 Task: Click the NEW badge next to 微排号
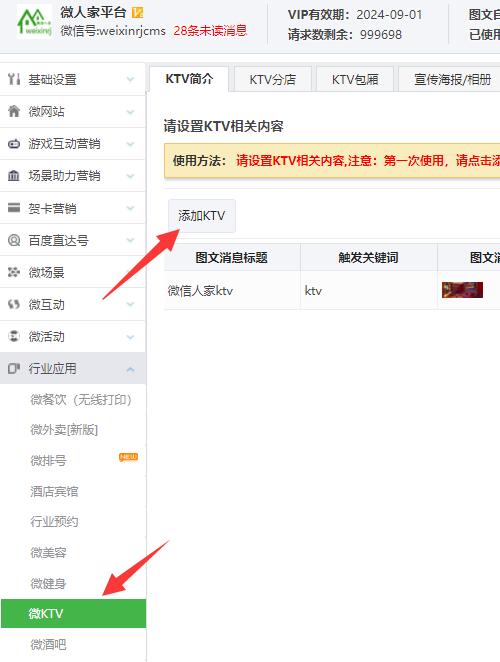(x=128, y=457)
